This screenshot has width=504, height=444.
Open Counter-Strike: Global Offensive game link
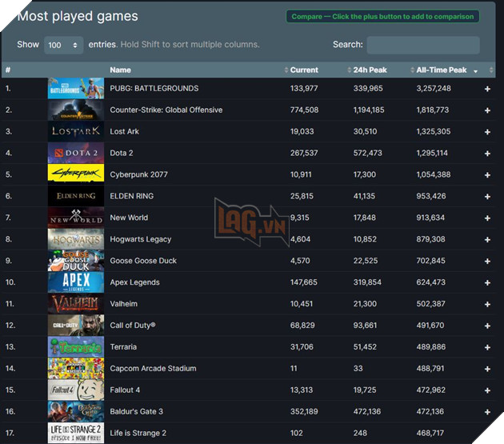click(x=166, y=110)
